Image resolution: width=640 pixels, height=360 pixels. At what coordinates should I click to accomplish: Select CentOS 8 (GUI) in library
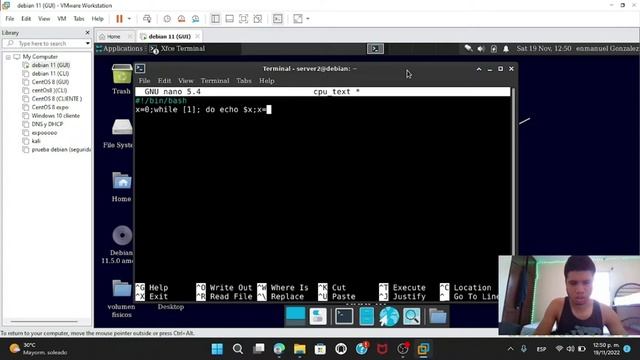pos(50,82)
